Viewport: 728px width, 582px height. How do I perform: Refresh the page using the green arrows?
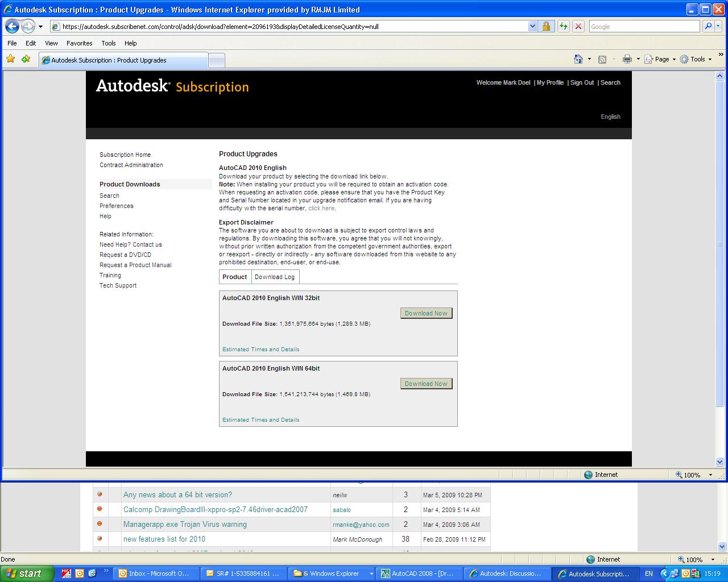pyautogui.click(x=563, y=26)
